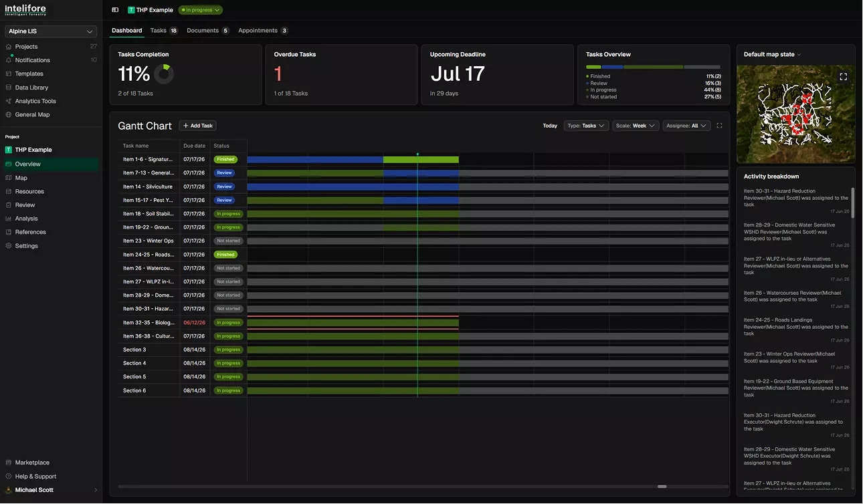This screenshot has width=863, height=504.
Task: Open the project Map icon
Action: (9, 178)
